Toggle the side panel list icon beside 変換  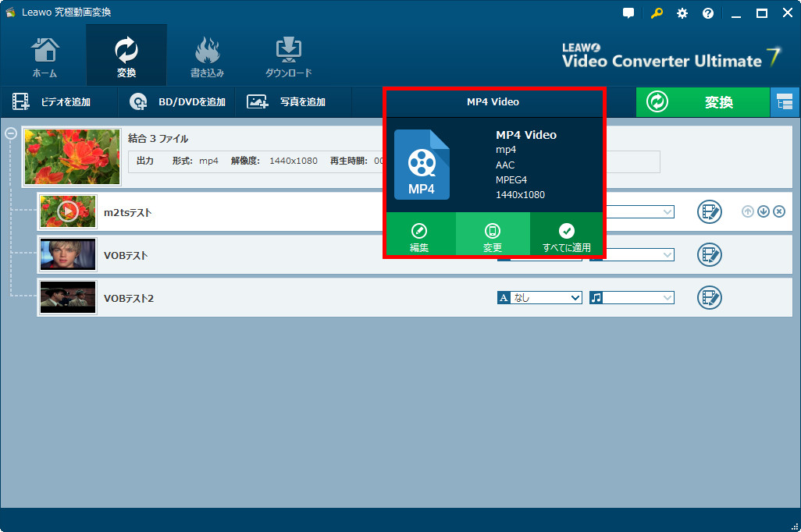pos(785,102)
